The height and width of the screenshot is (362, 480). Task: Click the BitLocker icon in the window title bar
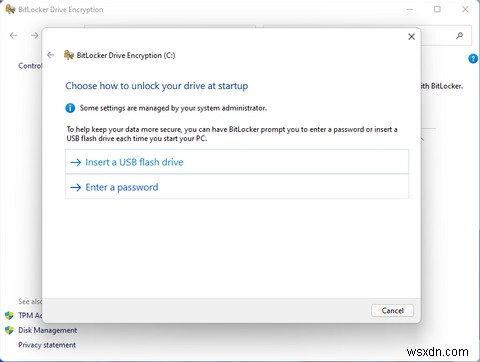10,9
